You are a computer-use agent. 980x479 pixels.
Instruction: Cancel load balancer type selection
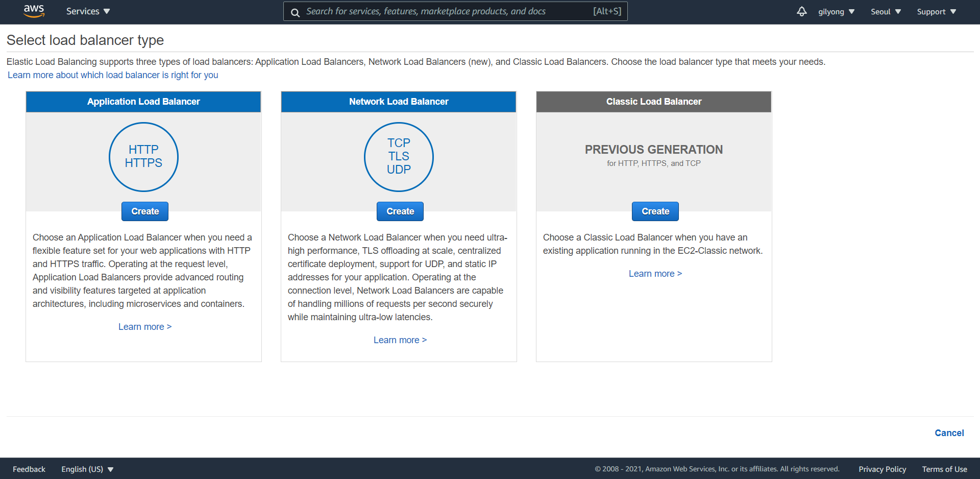coord(949,433)
